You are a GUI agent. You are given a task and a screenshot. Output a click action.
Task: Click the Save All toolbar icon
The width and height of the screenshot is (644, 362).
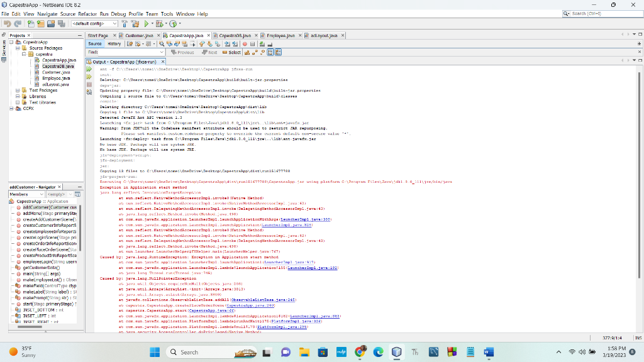(62, 23)
